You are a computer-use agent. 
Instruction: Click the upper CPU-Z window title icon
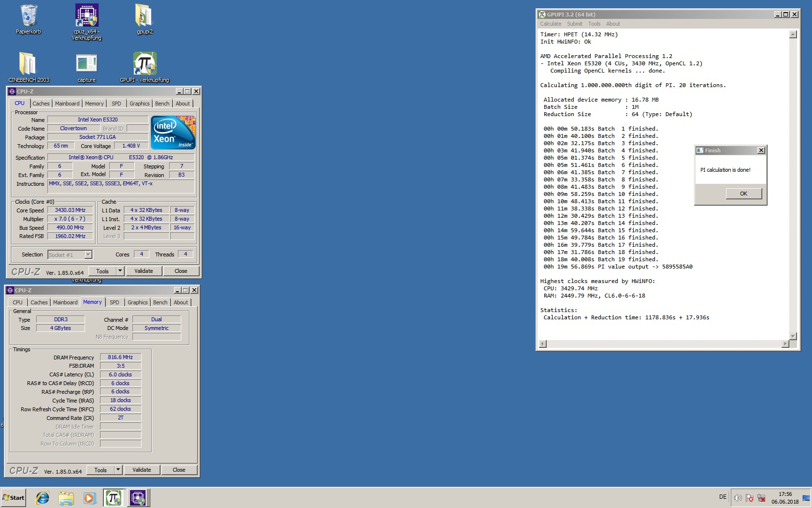point(12,91)
